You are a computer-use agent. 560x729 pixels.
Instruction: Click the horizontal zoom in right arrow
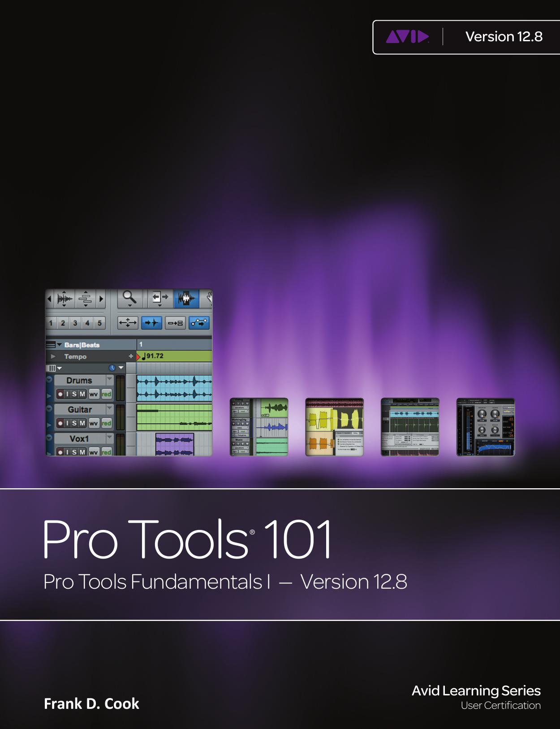pos(101,299)
